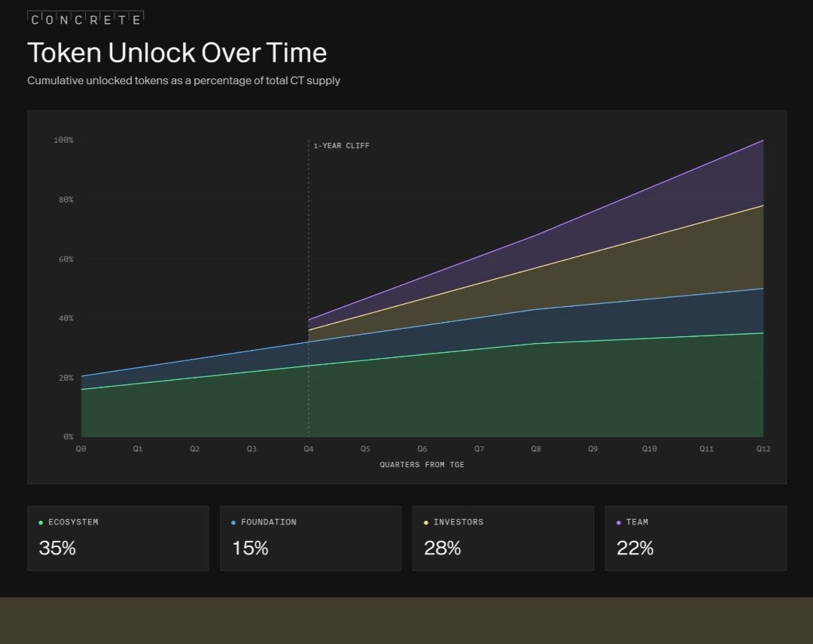Click the TEAM legend label
813x644 pixels.
point(638,522)
